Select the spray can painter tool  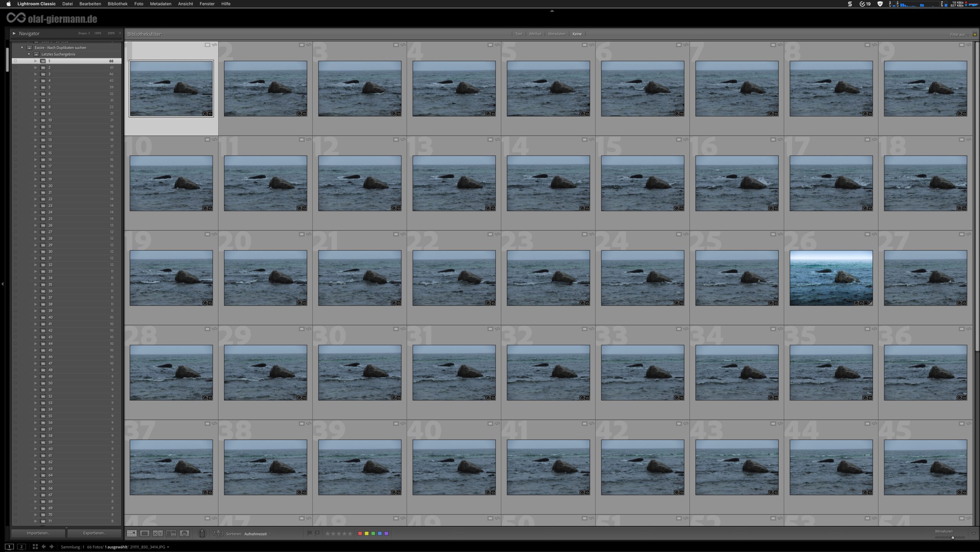(202, 533)
